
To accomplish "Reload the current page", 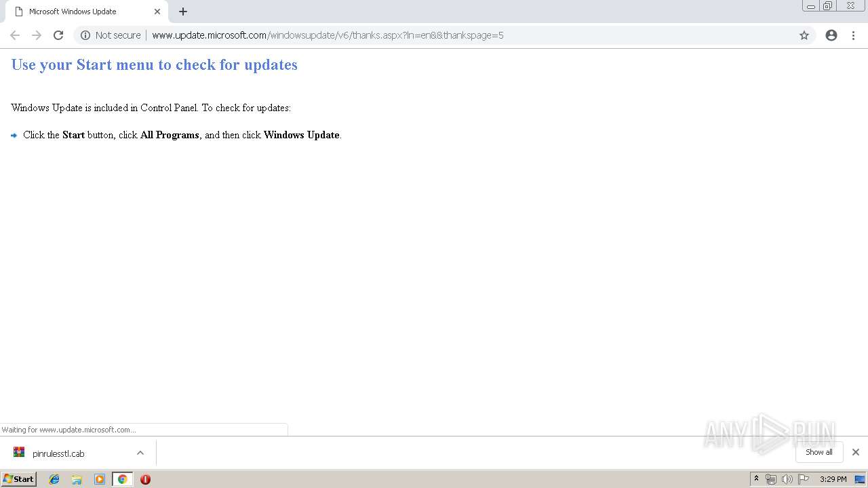I will coord(58,35).
